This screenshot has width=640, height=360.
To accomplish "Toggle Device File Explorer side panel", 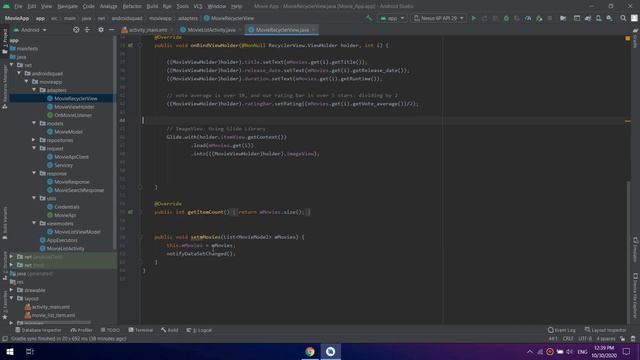I will tap(636, 295).
